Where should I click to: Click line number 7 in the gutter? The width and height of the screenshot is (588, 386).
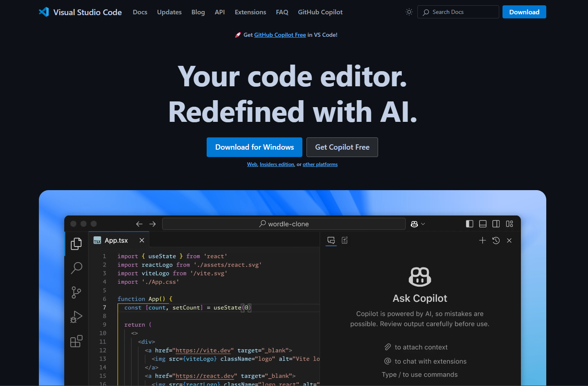pos(104,307)
